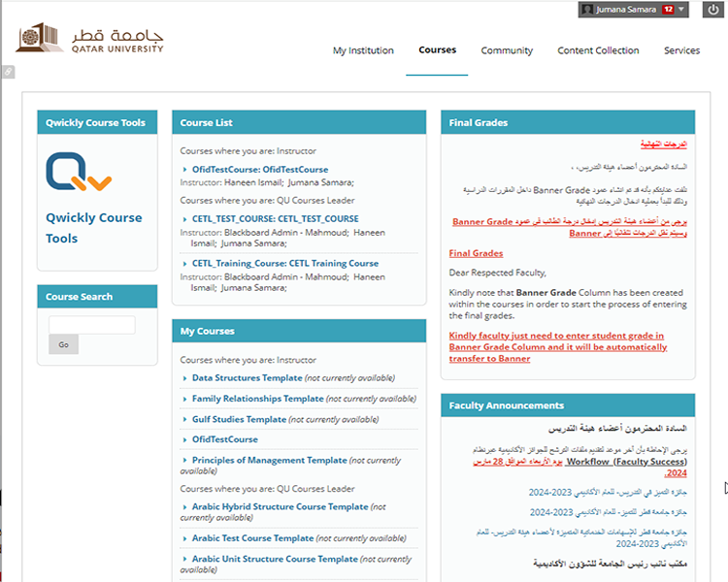The image size is (728, 582).
Task: Open the Gulf Studies Template course link
Action: coord(239,419)
